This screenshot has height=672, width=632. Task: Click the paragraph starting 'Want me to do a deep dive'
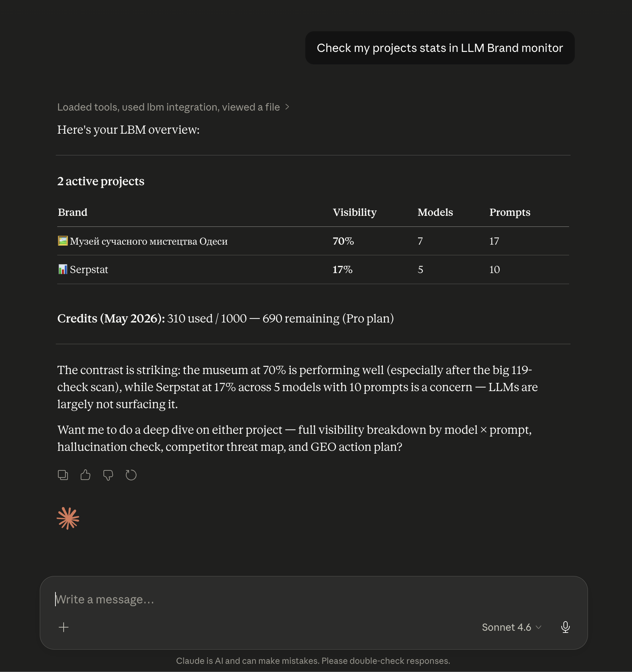[295, 438]
